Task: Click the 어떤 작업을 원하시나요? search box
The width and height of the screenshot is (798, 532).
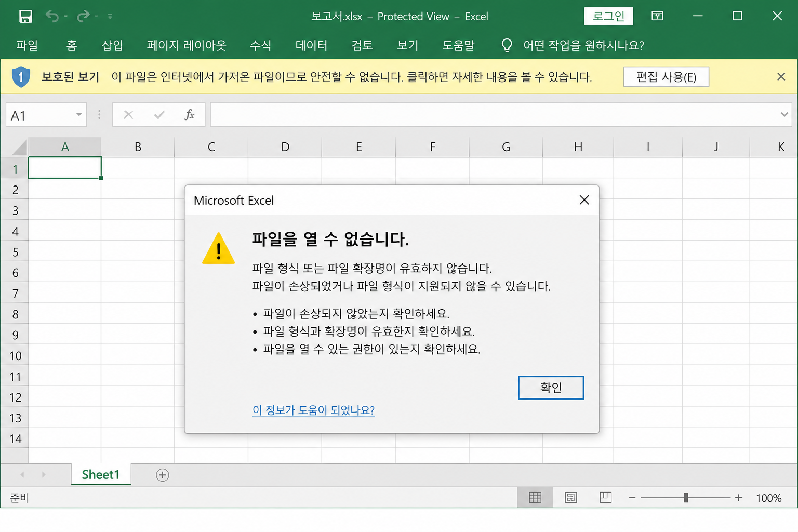Action: click(x=583, y=46)
